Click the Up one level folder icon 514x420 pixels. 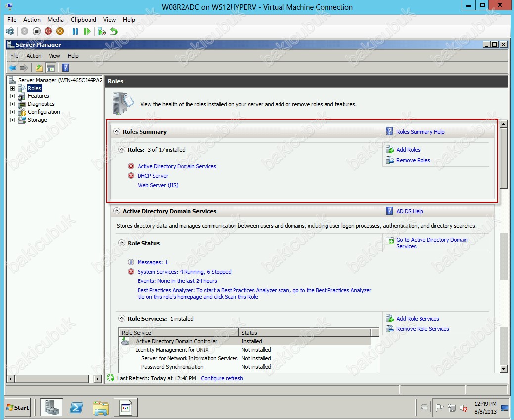pos(39,68)
